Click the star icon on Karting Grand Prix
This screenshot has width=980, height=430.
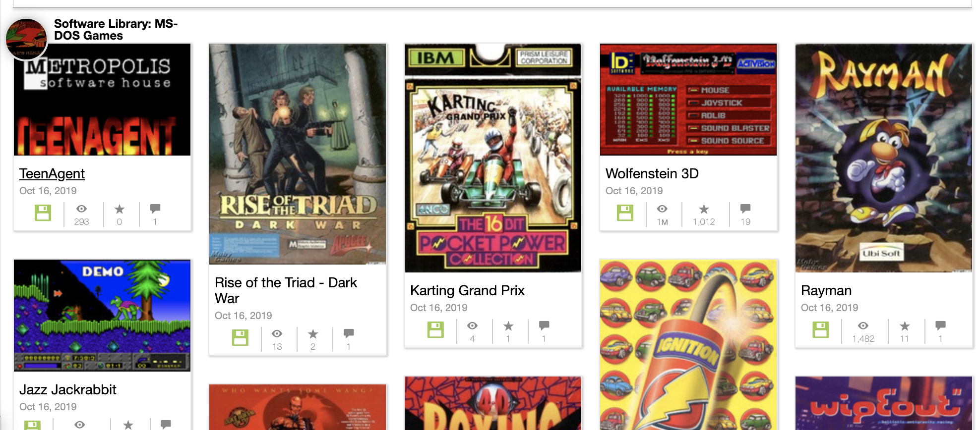tap(508, 326)
